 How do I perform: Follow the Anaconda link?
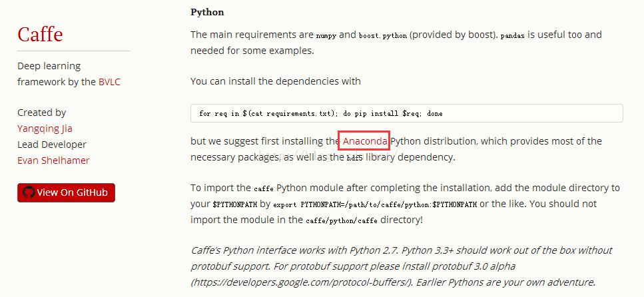point(365,141)
